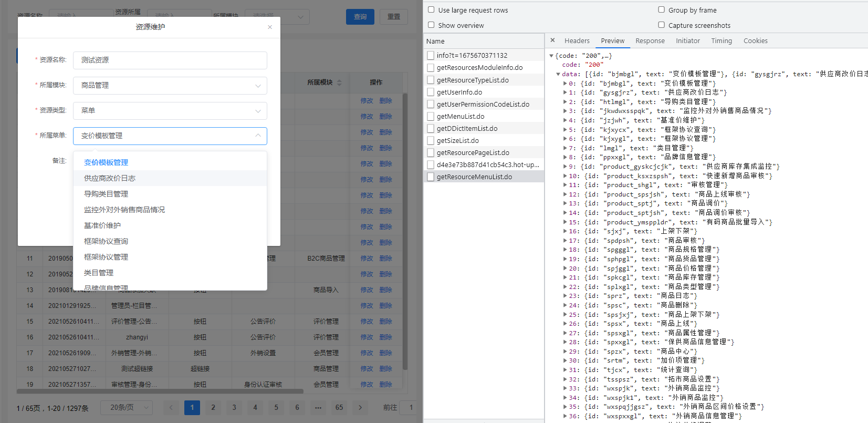Go to page 5
Viewport: 868px width, 423px height.
[x=276, y=407]
